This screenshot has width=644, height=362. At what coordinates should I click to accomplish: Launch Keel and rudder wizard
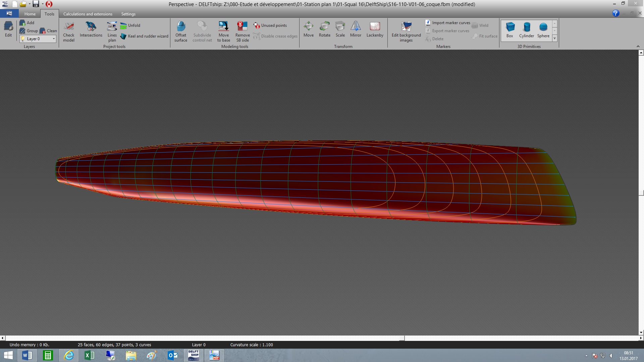144,36
